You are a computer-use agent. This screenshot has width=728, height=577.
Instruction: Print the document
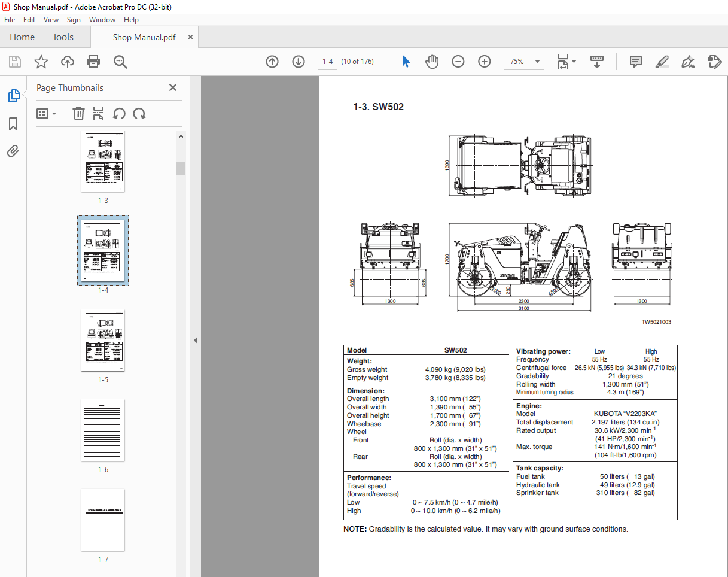point(93,62)
